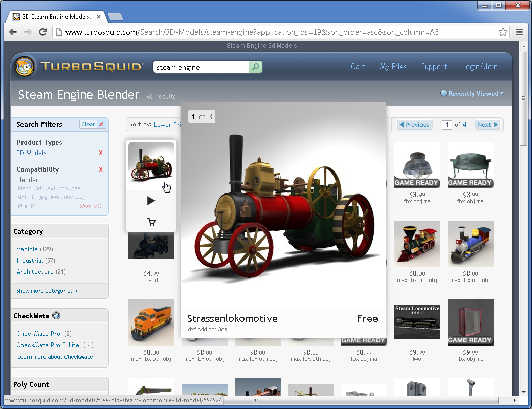
Task: Click the vertical scrollbar down arrow
Action: [x=523, y=392]
